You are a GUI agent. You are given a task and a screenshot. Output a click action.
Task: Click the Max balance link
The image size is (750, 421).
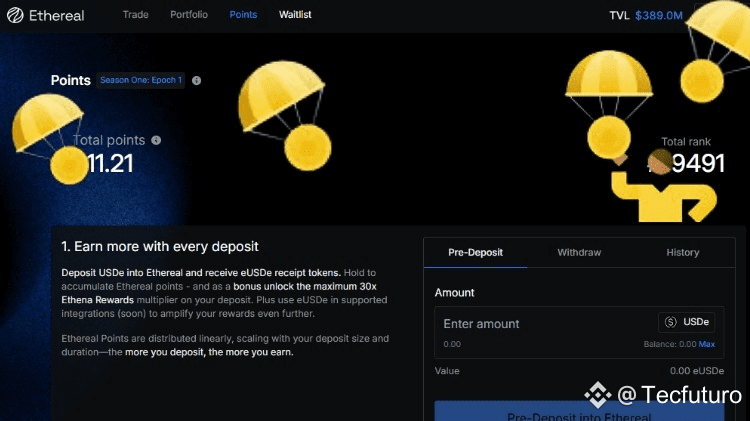point(706,344)
